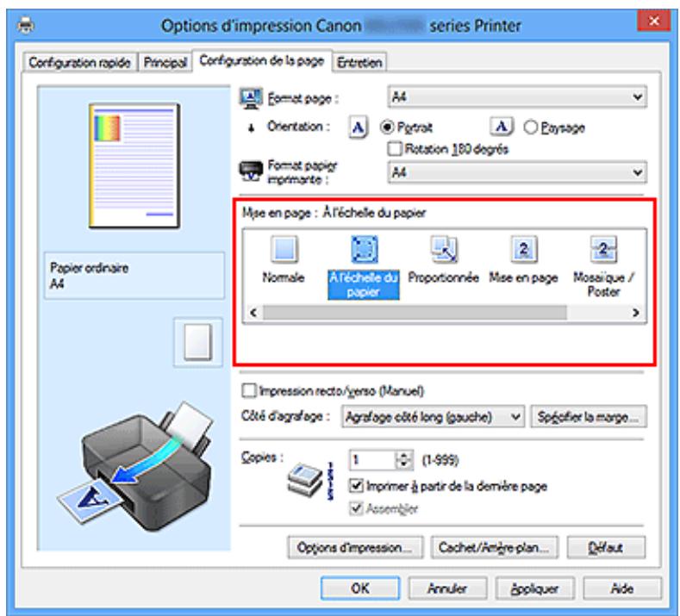Toggle Imprimer à partir de la dernière page

356,486
